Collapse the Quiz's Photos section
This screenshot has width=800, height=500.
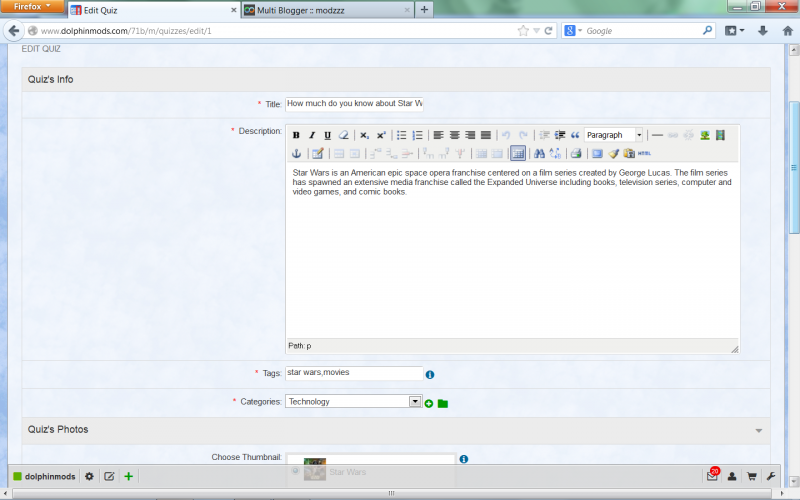coord(759,431)
